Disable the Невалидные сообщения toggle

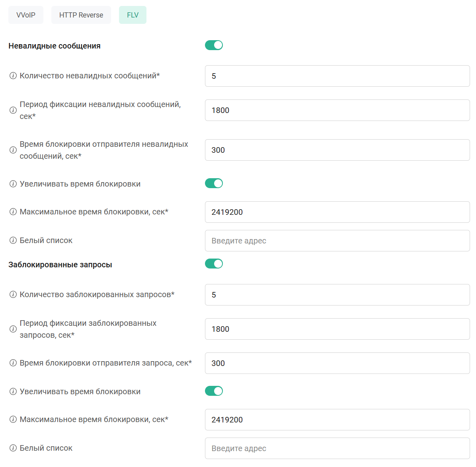214,45
